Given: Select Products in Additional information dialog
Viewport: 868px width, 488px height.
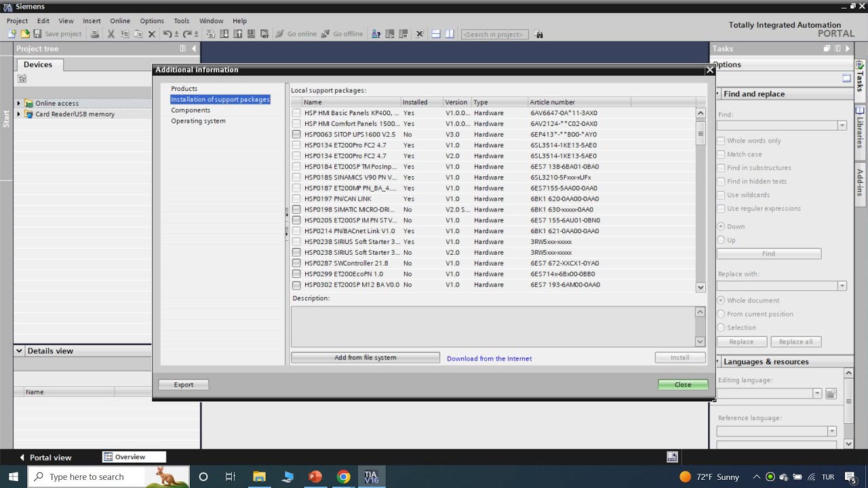Looking at the screenshot, I should point(184,89).
